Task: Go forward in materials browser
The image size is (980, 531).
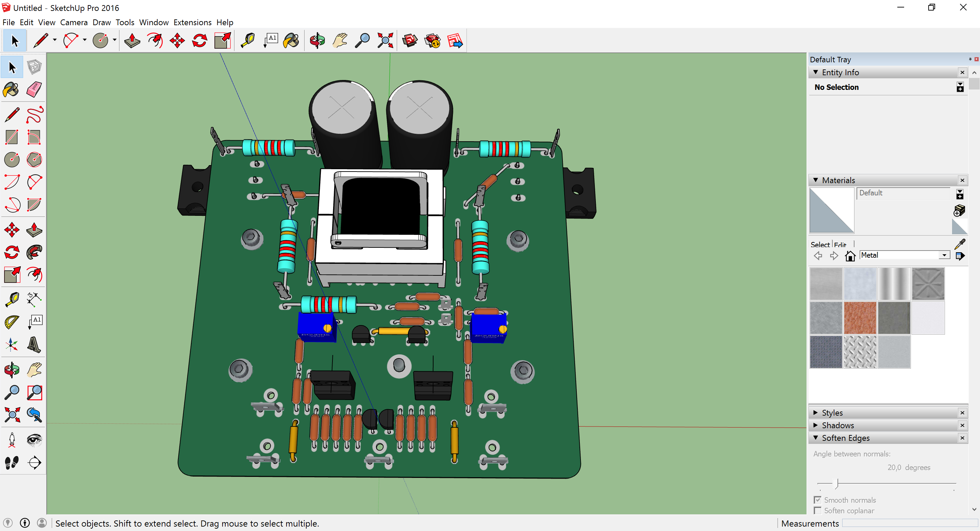Action: (834, 256)
